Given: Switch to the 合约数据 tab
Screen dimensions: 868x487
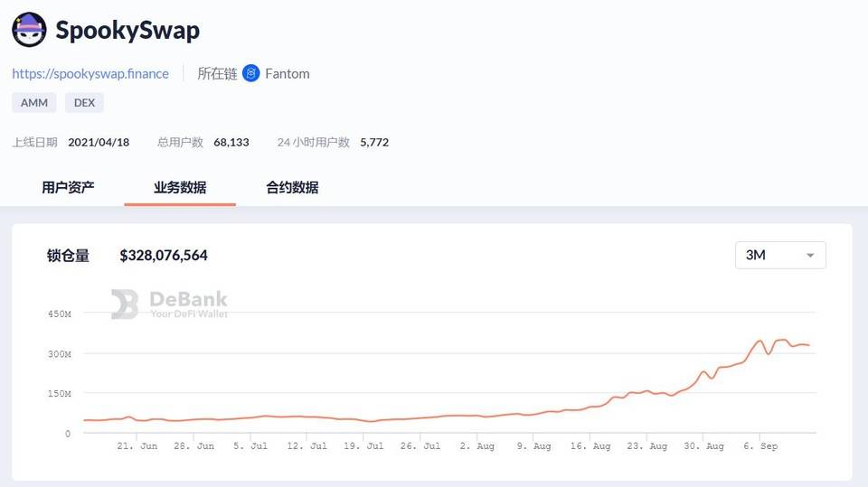Looking at the screenshot, I should click(292, 187).
